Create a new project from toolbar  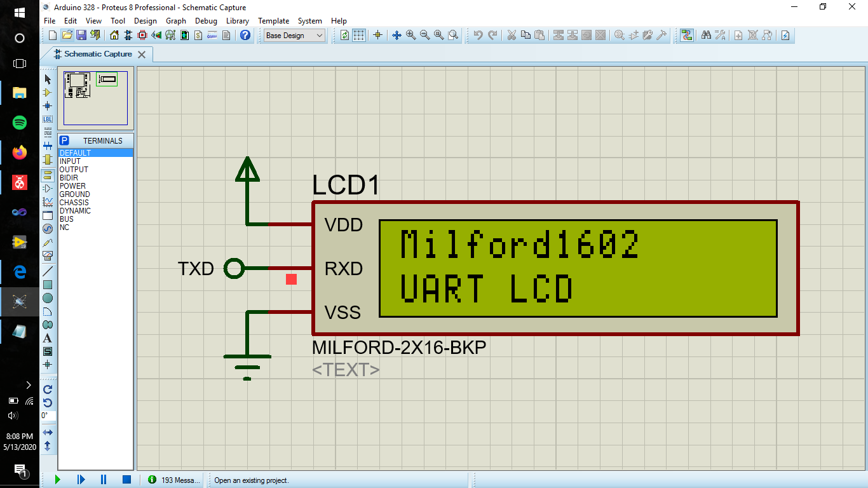coord(53,36)
